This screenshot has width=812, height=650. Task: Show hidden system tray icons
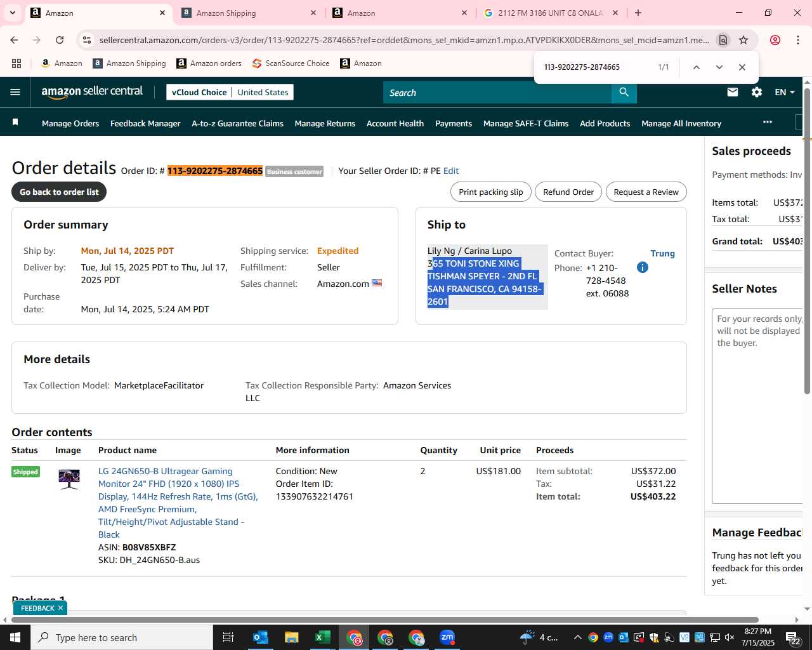tap(577, 637)
